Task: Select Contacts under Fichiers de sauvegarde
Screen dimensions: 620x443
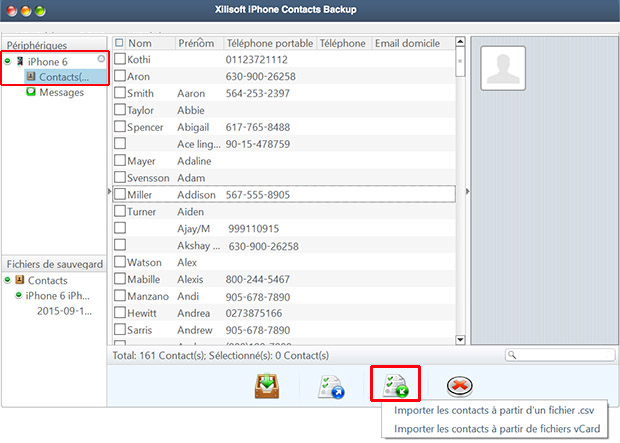Action: tap(47, 280)
